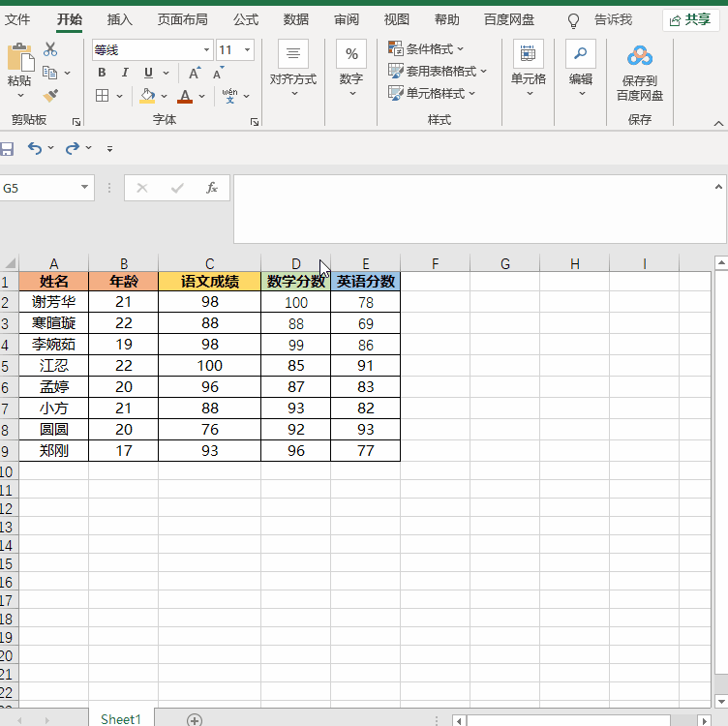Apply the yellow fill color bucket
The image size is (728, 726).
pos(147,96)
